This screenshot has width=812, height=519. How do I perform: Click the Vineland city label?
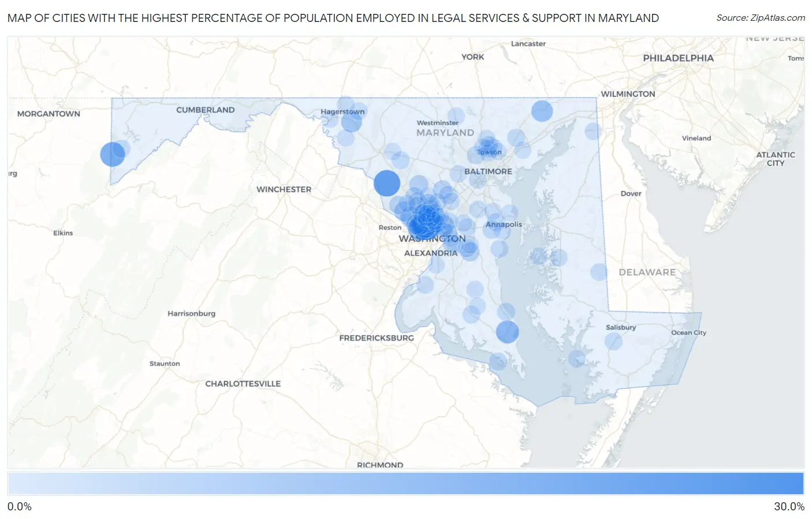696,138
